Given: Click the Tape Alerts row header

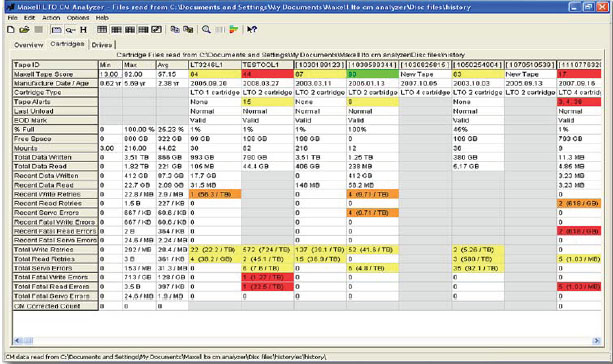Looking at the screenshot, I should coord(55,102).
